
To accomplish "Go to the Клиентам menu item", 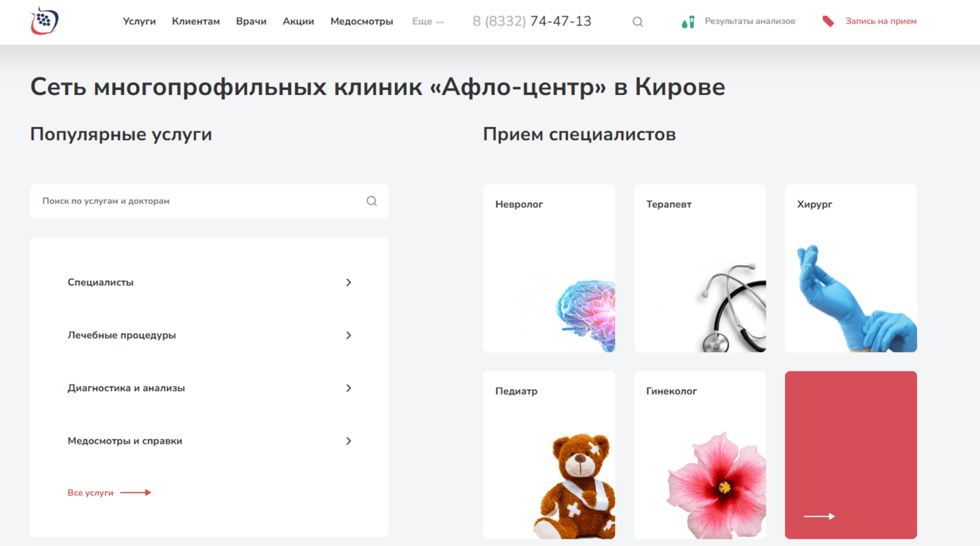I will click(196, 22).
